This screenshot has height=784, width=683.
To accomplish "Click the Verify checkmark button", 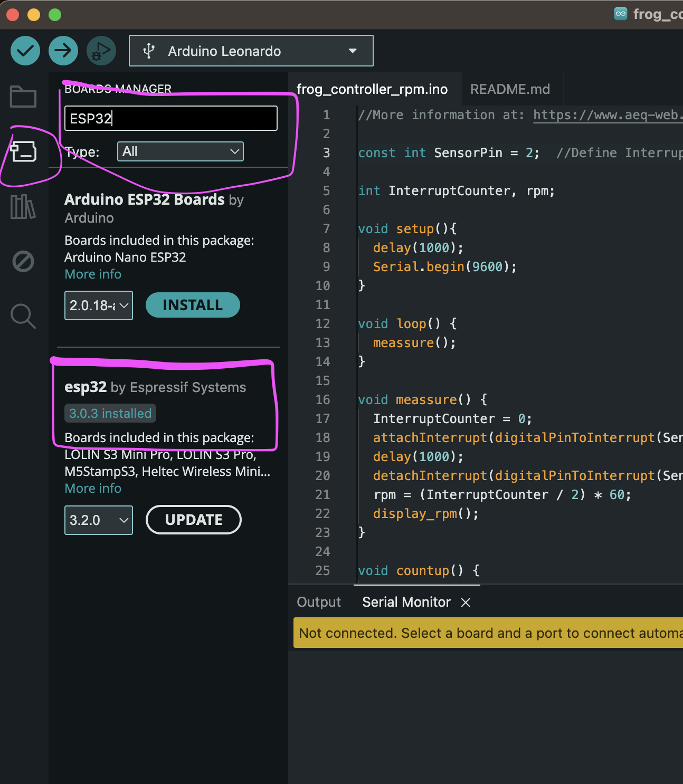I will click(x=25, y=51).
